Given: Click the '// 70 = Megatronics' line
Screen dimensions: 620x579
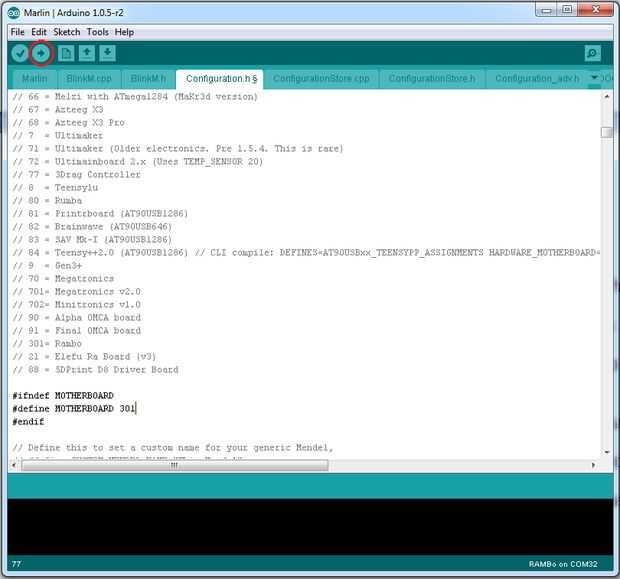Looking at the screenshot, I should (x=63, y=278).
